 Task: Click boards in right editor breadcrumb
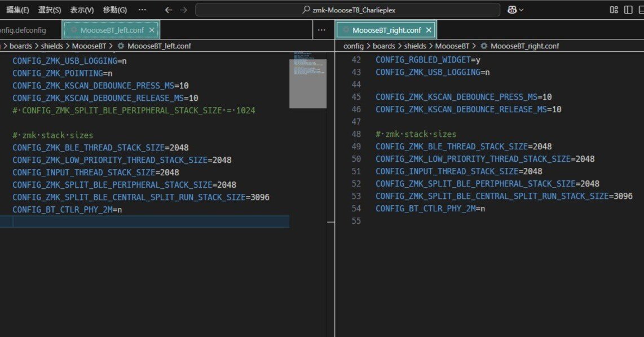(383, 46)
